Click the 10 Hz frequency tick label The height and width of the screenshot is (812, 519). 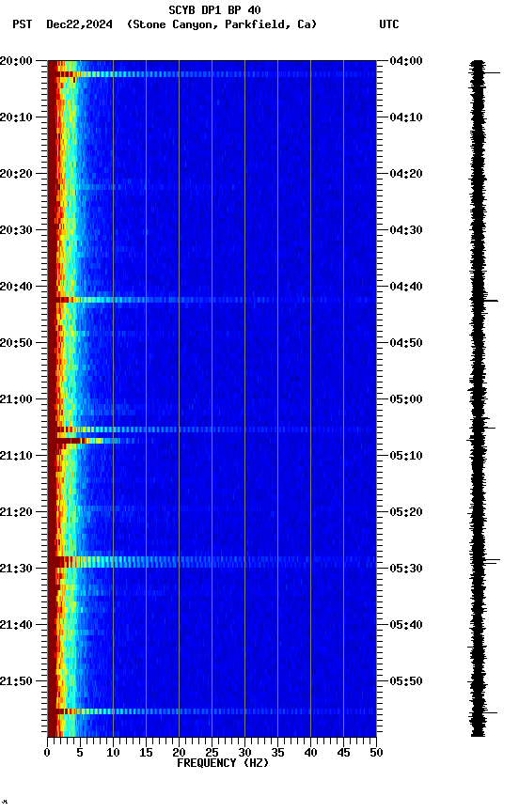pos(113,753)
